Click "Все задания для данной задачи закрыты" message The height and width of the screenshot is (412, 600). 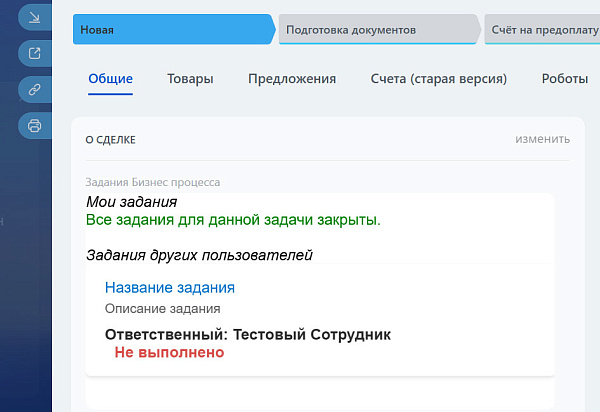tap(233, 219)
